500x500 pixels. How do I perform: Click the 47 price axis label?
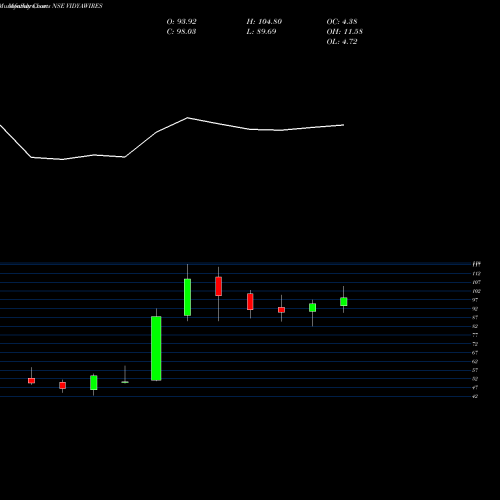(475, 388)
